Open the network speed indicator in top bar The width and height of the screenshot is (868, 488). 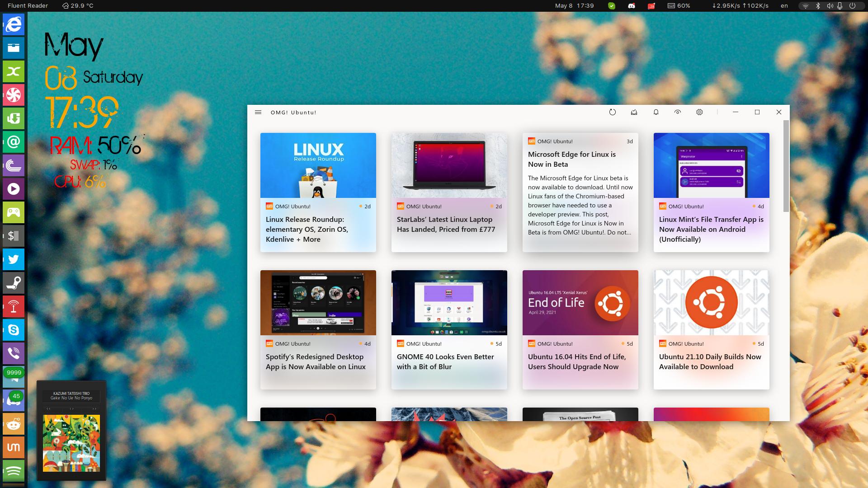point(741,6)
